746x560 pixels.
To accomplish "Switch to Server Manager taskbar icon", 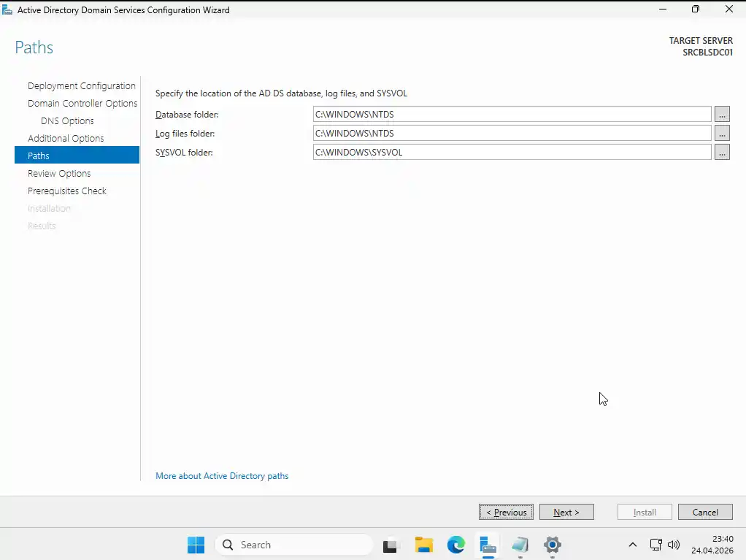I will (x=488, y=545).
